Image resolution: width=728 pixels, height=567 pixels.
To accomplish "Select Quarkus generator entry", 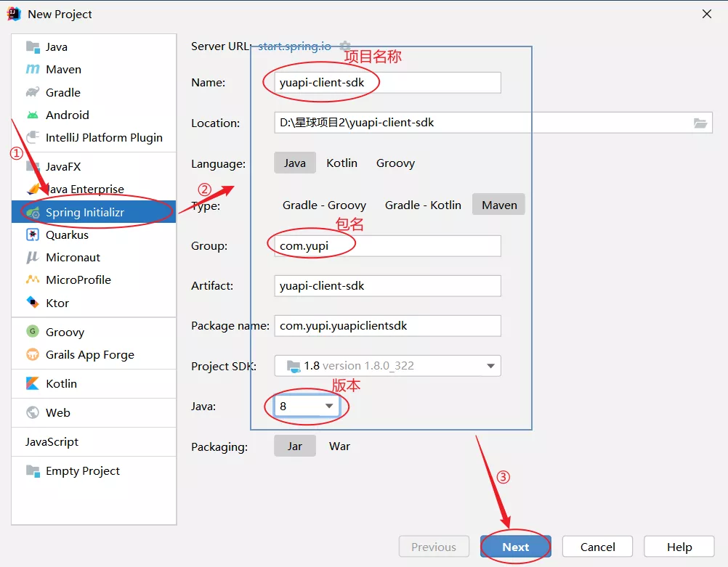I will tap(94, 234).
